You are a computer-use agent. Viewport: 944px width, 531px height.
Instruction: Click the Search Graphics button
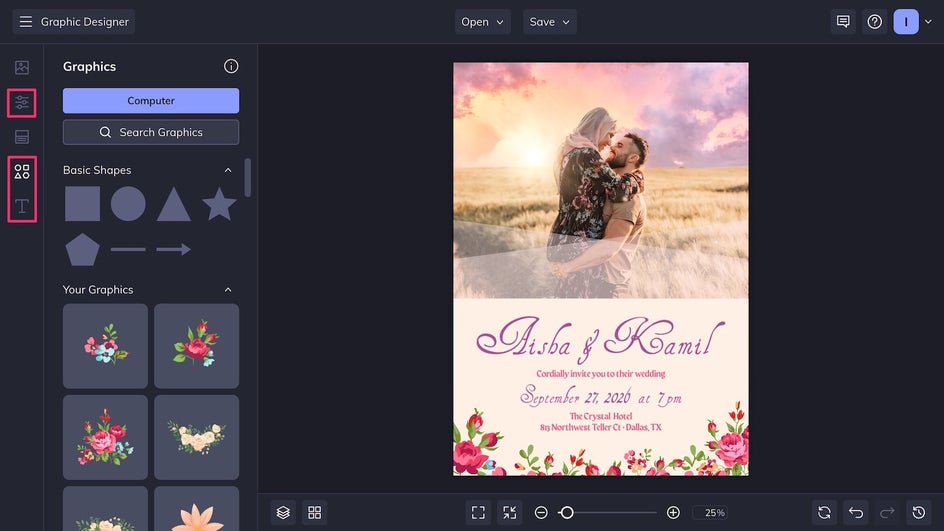pyautogui.click(x=151, y=132)
